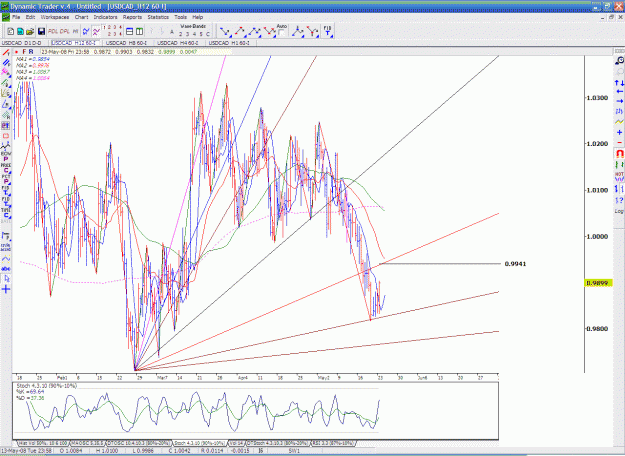This screenshot has width=625, height=456.
Task: Click the blue left arrow icon
Action: pos(619,92)
